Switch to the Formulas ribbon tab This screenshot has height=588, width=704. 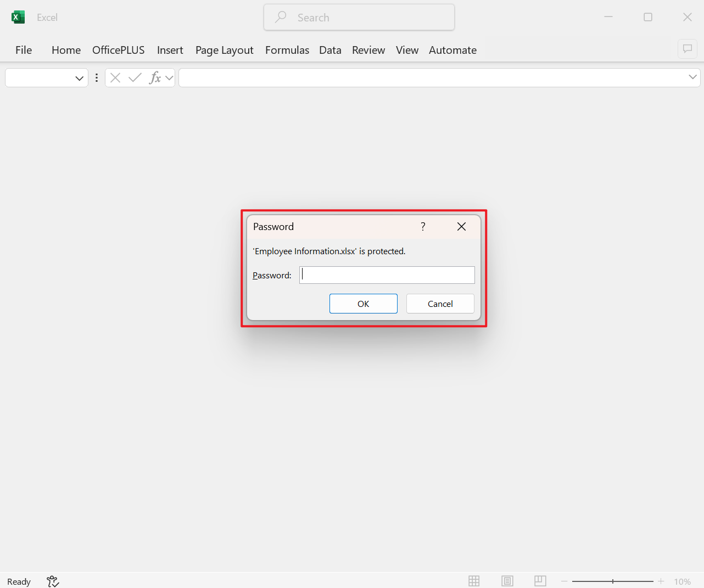tap(287, 50)
